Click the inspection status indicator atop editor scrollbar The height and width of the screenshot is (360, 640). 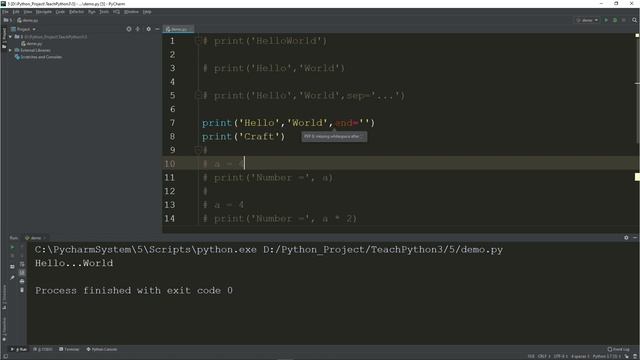point(637,36)
